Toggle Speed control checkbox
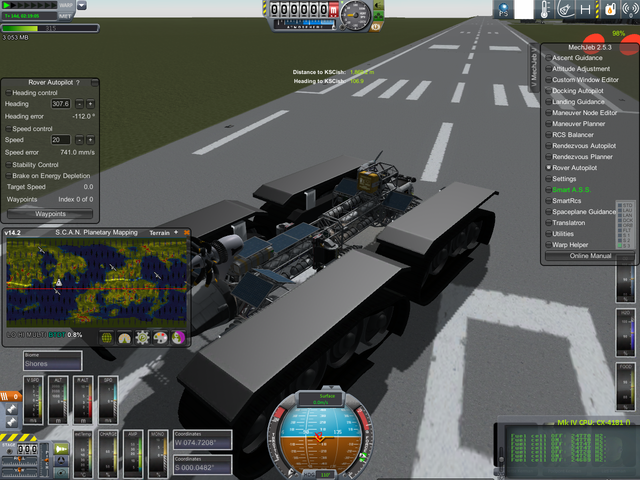The height and width of the screenshot is (480, 640). [8, 129]
